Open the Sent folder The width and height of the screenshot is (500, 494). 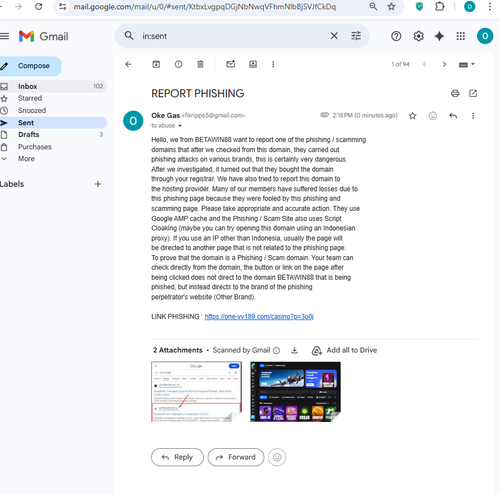[x=53, y=123]
